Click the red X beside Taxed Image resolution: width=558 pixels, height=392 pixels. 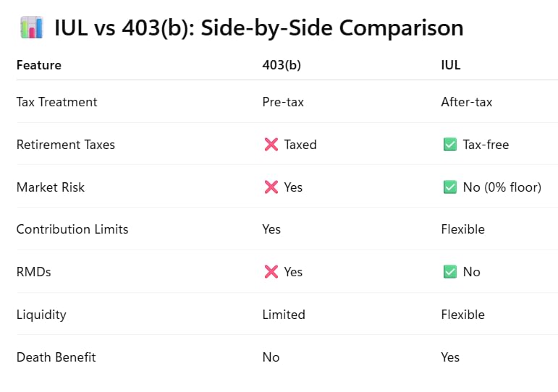pyautogui.click(x=271, y=145)
